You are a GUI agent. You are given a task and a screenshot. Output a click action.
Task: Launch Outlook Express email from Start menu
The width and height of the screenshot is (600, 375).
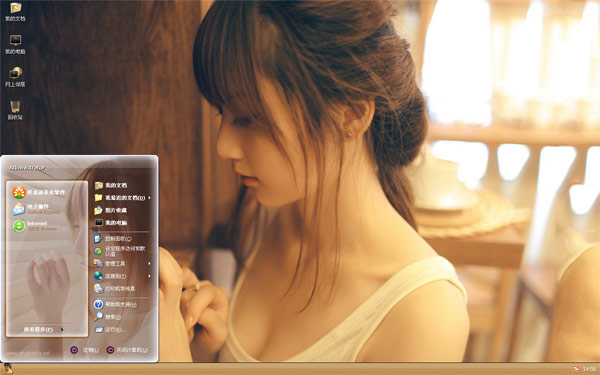(x=37, y=209)
